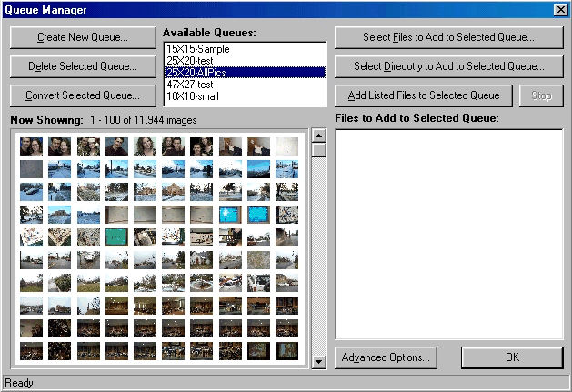Choose 25X20-test in Available Queues
The width and height of the screenshot is (572, 392).
click(x=244, y=60)
